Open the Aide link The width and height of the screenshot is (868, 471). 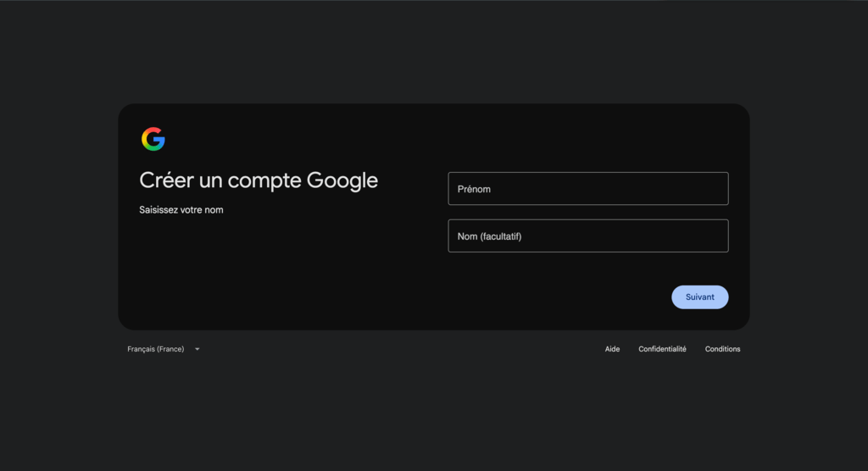coord(612,349)
